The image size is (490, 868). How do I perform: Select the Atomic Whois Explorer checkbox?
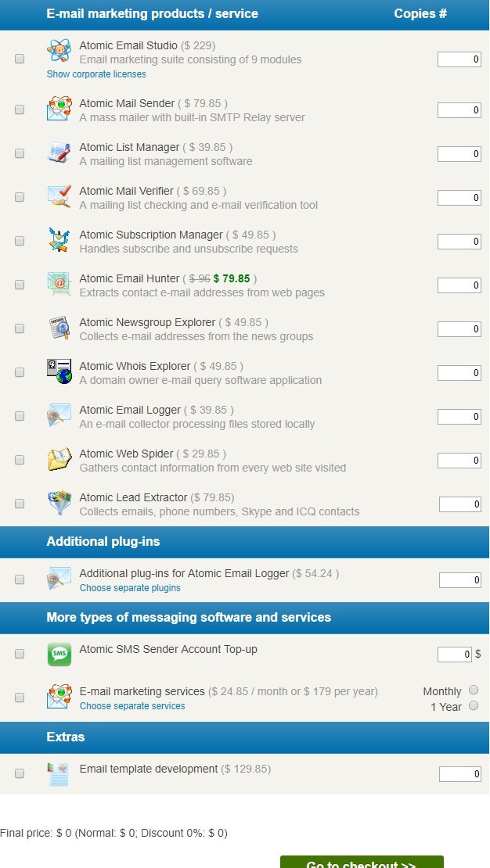pos(20,372)
